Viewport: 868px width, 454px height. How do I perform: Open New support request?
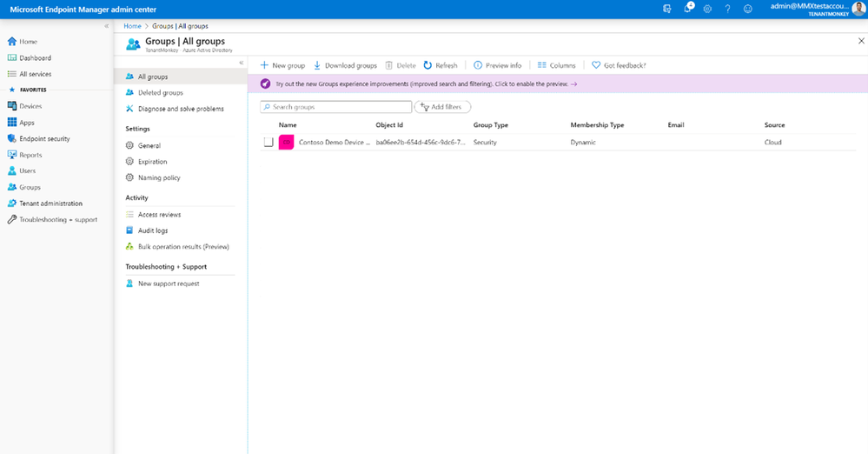[169, 284]
